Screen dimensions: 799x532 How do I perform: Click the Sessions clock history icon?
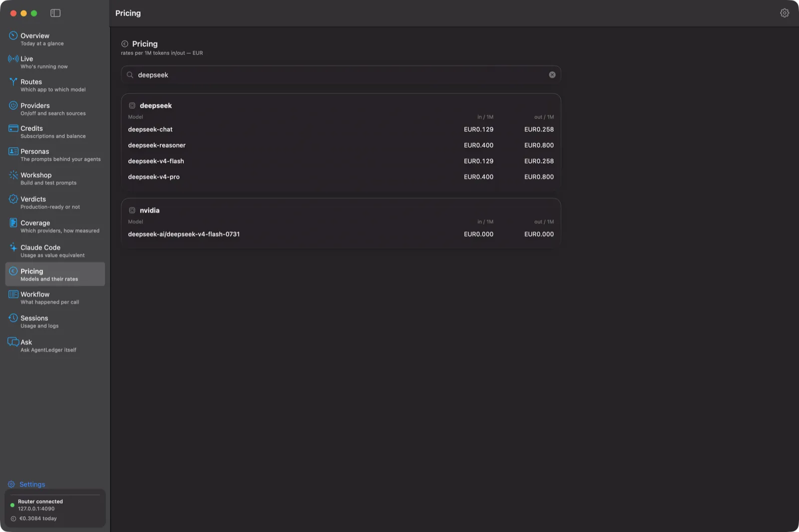(13, 318)
